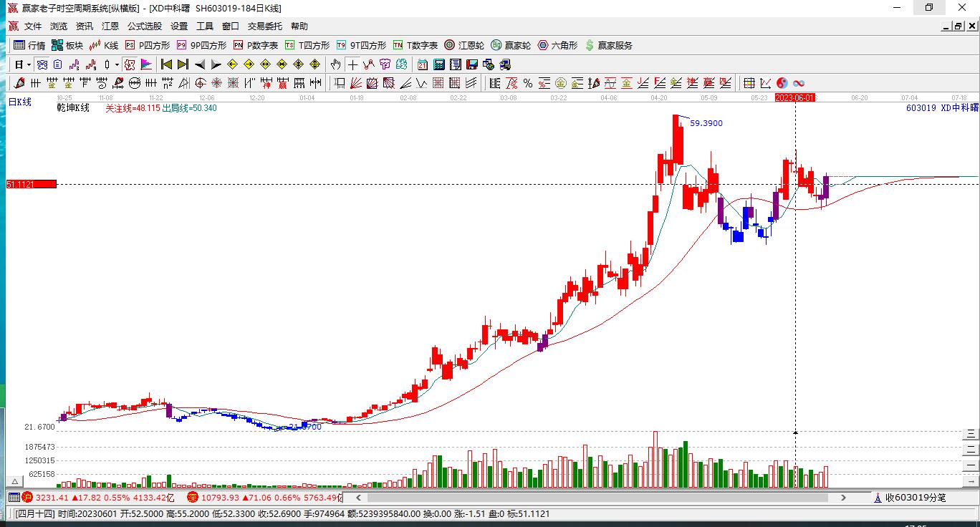Open the 文件 menu
Viewport: 980px width, 527px height.
pos(33,26)
